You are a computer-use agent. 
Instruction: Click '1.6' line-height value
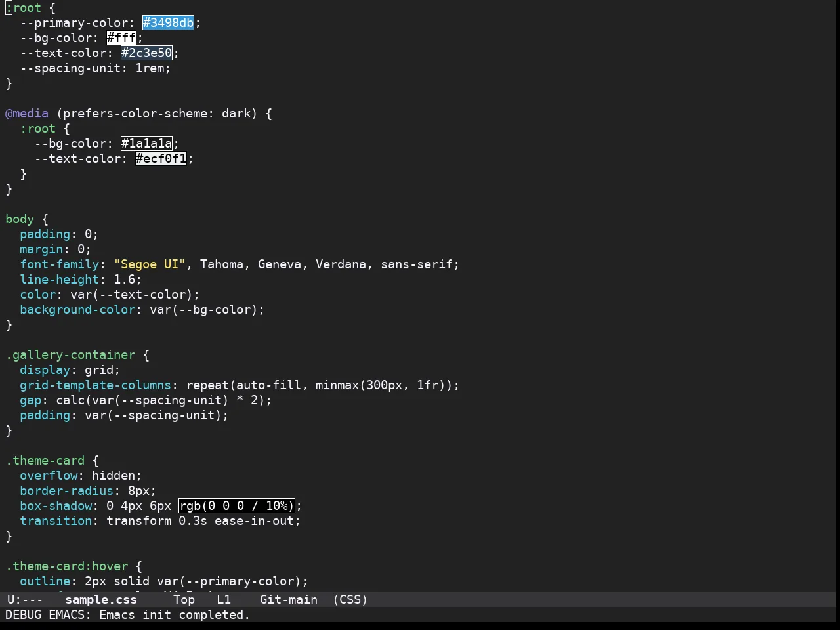click(x=124, y=280)
